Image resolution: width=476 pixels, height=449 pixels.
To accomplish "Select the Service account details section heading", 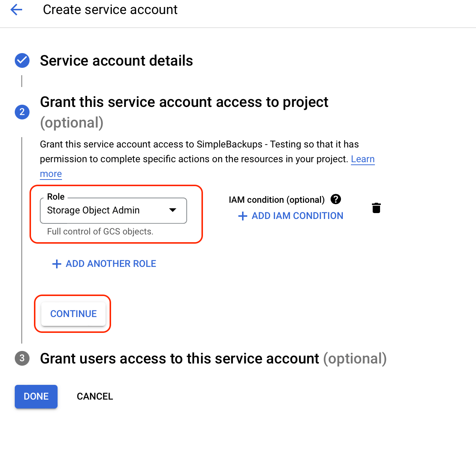I will 116,60.
